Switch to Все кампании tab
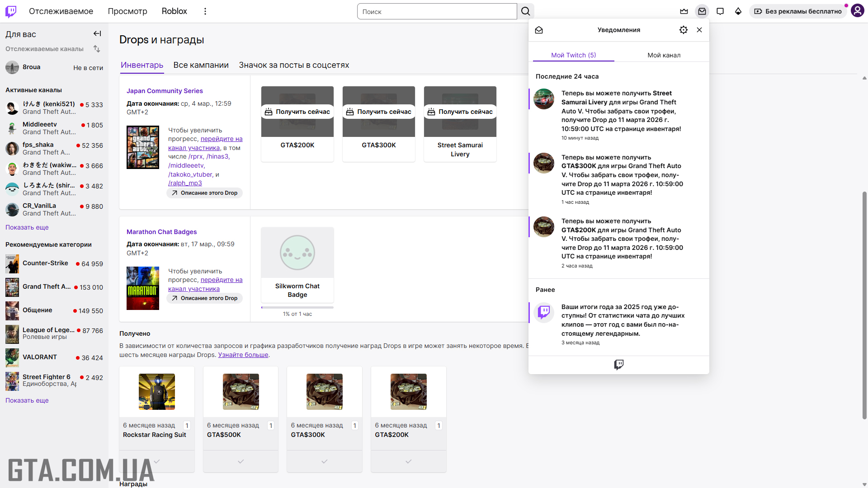The image size is (868, 488). [x=201, y=65]
